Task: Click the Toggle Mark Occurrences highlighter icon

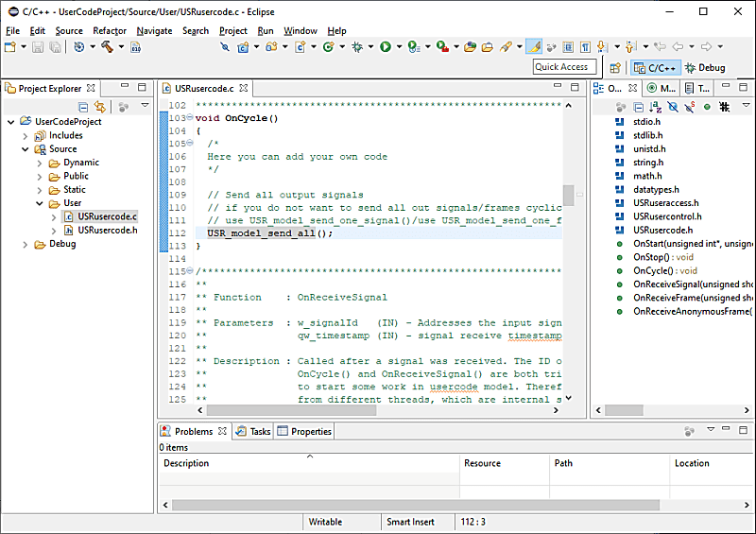Action: pyautogui.click(x=535, y=46)
